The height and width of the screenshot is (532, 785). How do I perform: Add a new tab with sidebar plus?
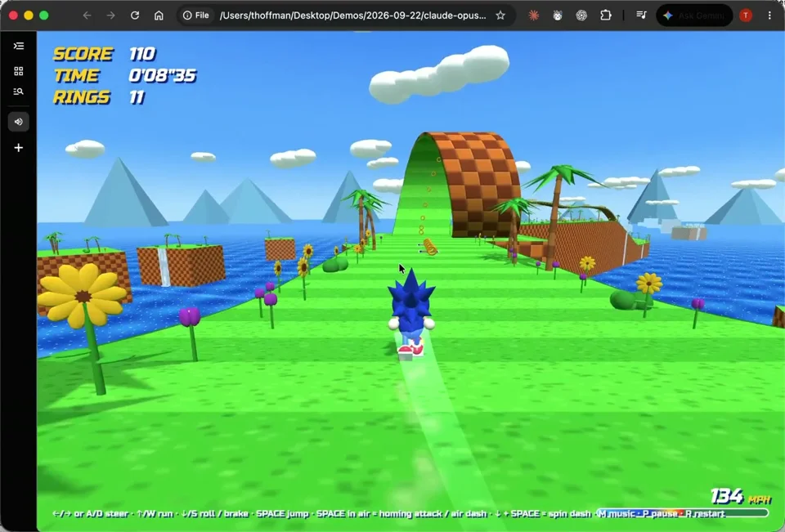(19, 148)
